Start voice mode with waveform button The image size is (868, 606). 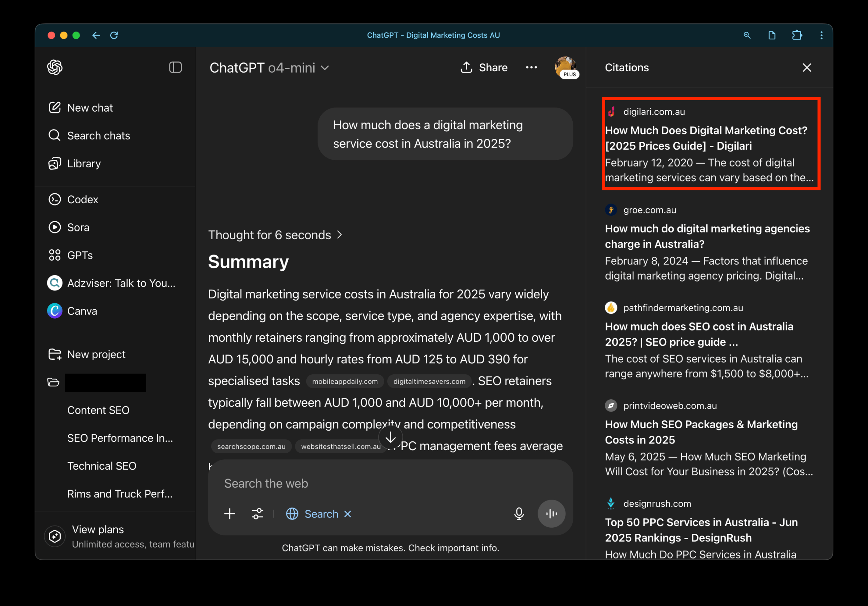[x=552, y=514]
